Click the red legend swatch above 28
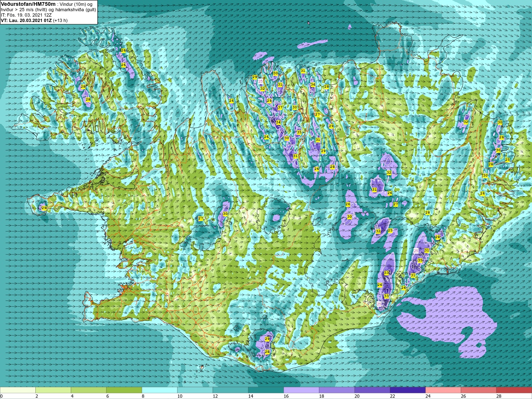 click(x=514, y=390)
